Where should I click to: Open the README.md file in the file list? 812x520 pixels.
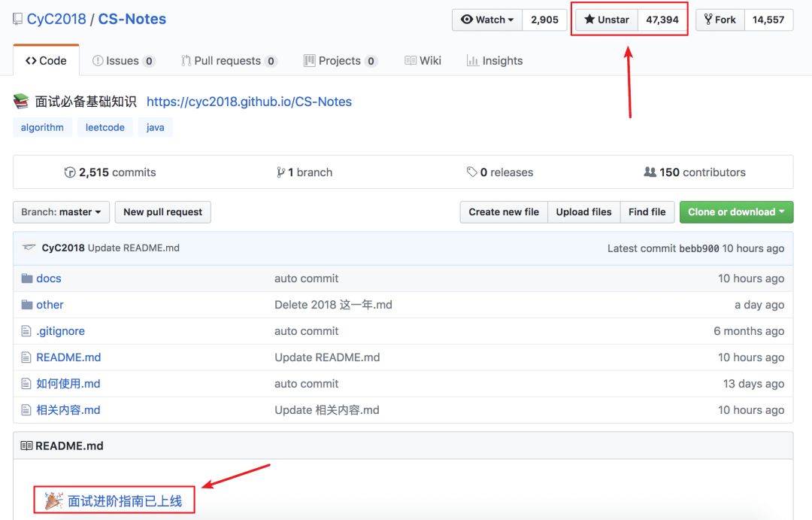[x=68, y=357]
